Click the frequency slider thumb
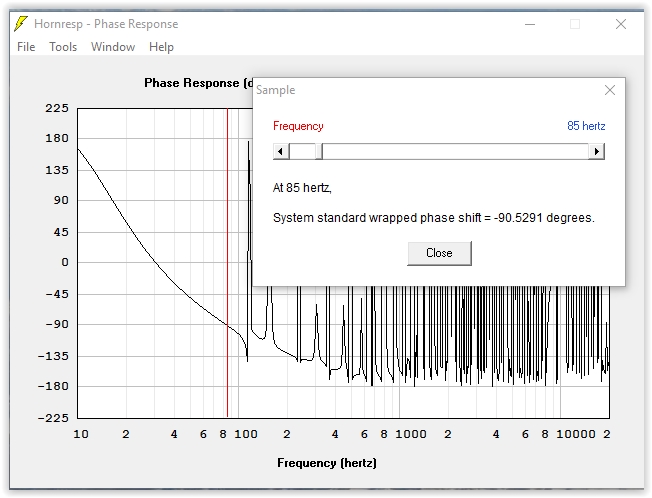 [319, 151]
